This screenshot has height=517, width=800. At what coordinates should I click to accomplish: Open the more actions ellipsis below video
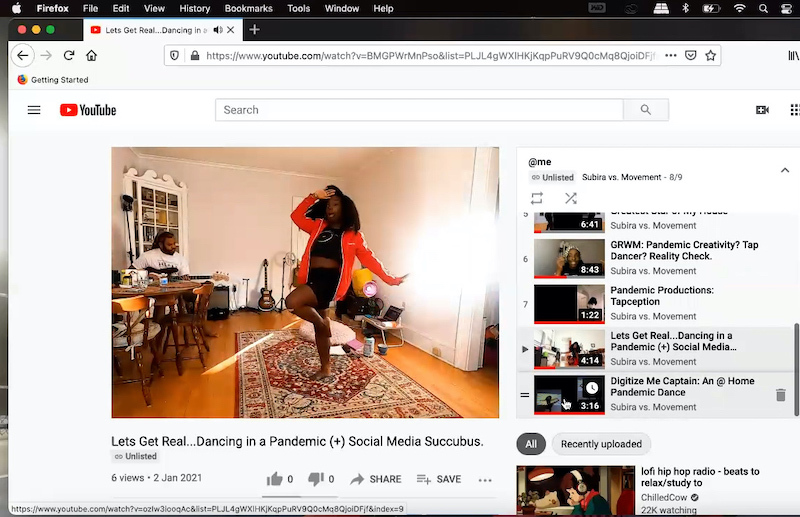(485, 480)
